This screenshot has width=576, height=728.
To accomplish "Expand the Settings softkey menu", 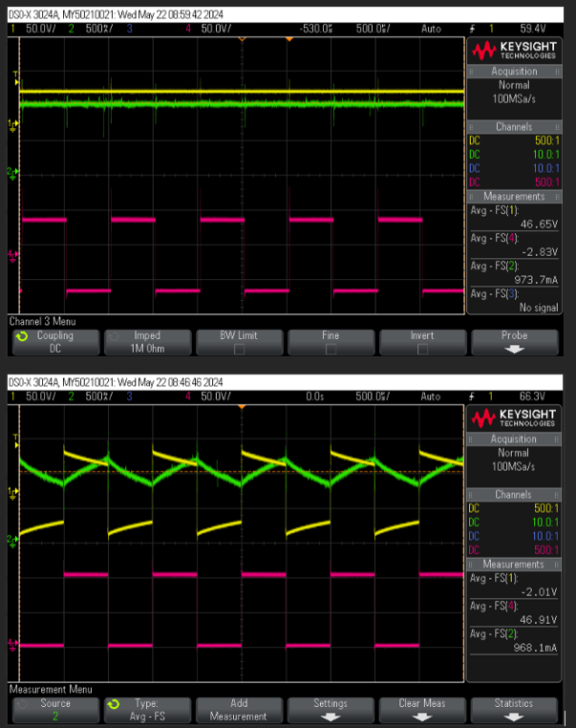I will click(x=331, y=710).
